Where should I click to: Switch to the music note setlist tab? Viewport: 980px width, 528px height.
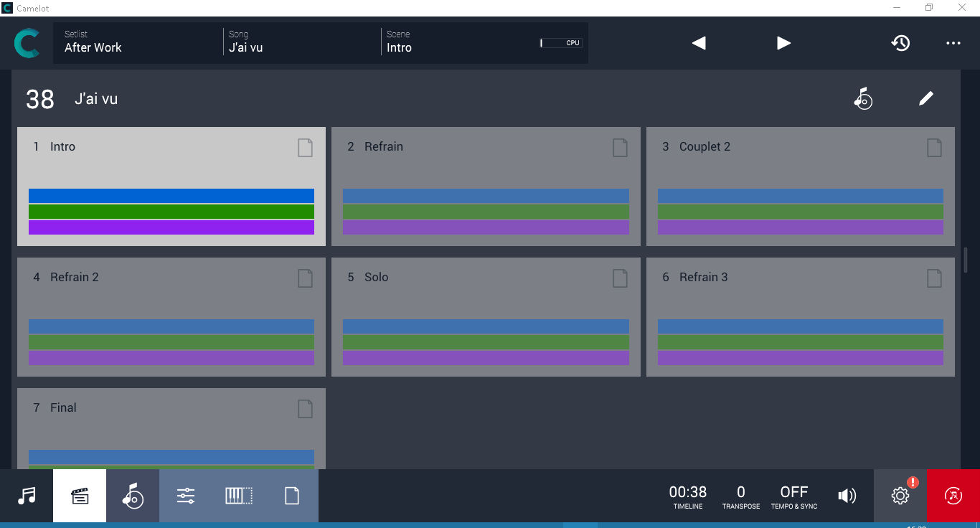[27, 496]
